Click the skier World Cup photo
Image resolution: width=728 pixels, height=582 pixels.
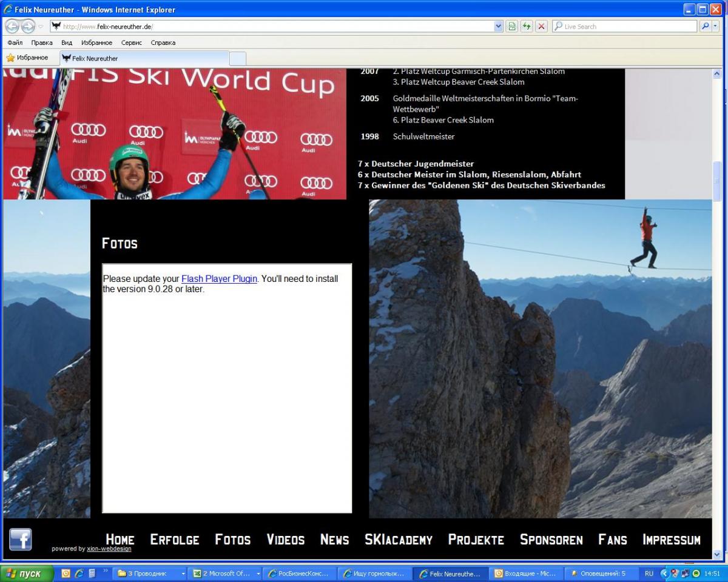[x=175, y=134]
